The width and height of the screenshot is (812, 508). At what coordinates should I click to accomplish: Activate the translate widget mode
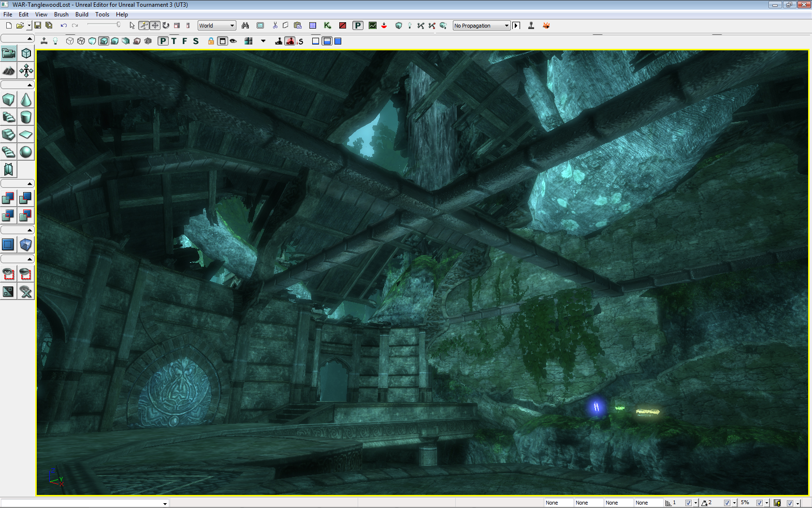coord(144,26)
